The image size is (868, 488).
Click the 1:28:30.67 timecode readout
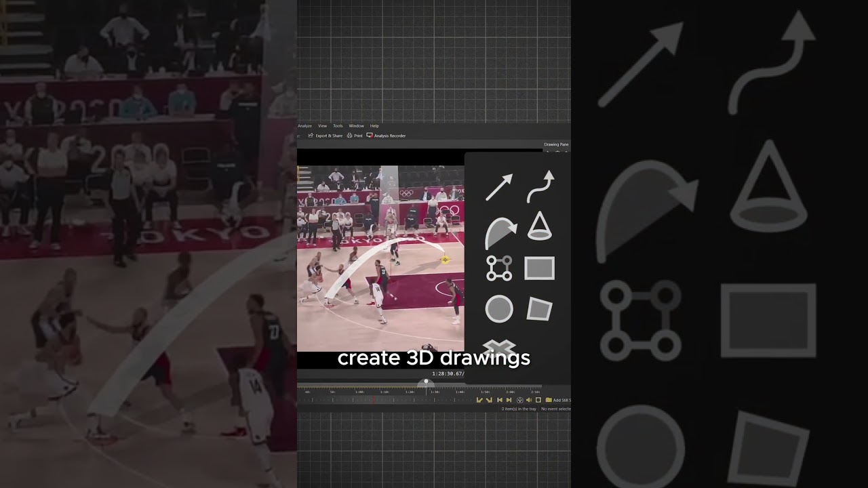448,373
